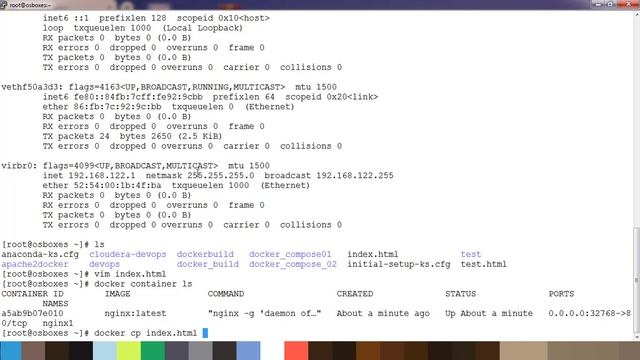The width and height of the screenshot is (640, 360).
Task: Click the 'vim index.html' command text
Action: [130, 274]
